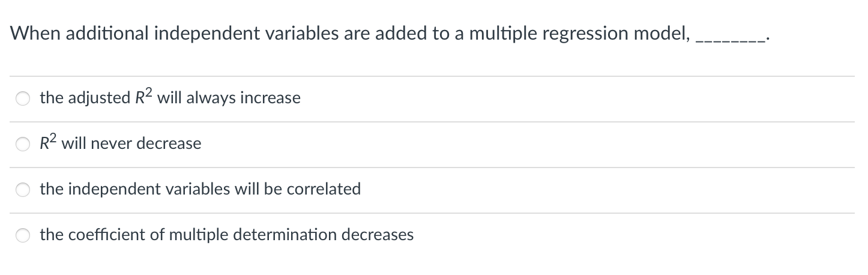Click the answer text 'the adjusted R² will always increase'
868x275 pixels.
coord(170,97)
